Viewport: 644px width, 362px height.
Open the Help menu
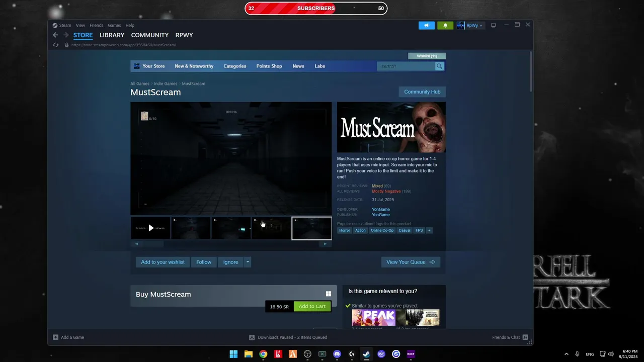click(130, 25)
